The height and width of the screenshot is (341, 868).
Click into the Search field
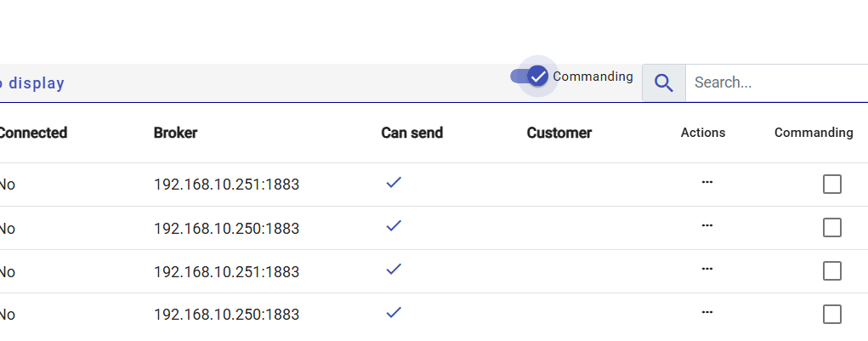[x=774, y=83]
